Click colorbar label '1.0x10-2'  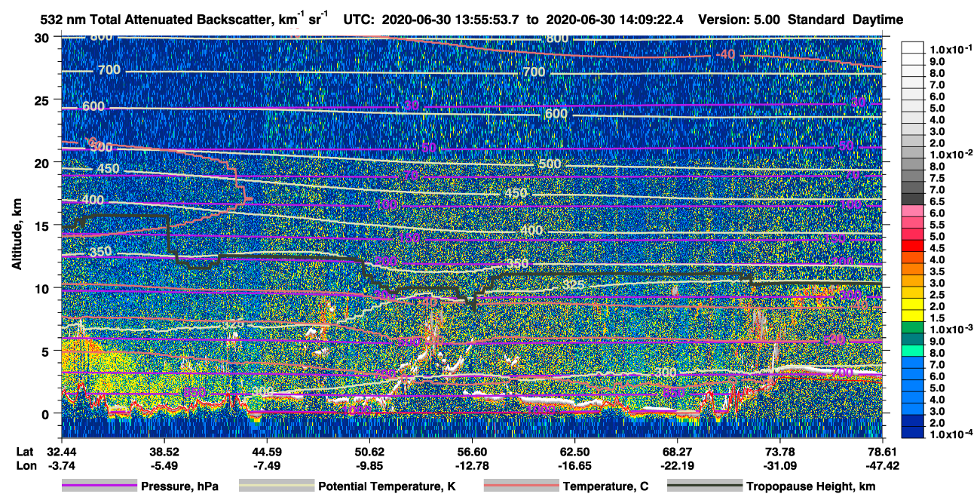click(x=950, y=155)
